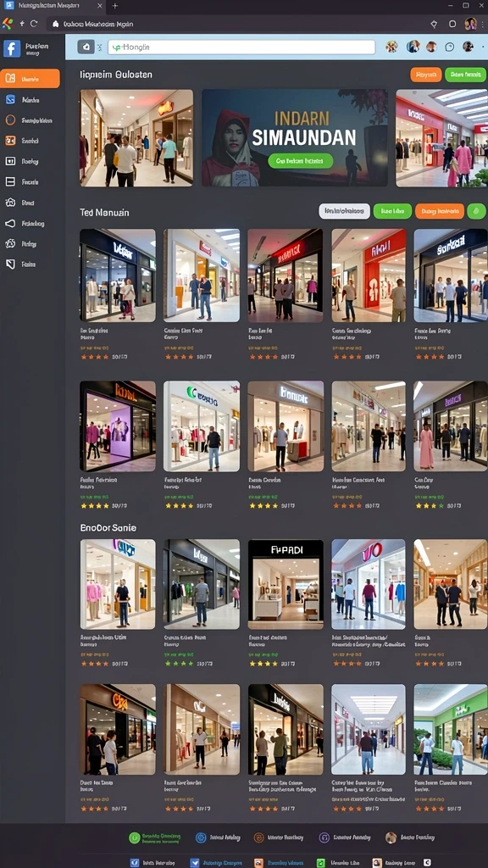Click the Twitter bird icon in bottom bar
Viewport: 488px width, 868px height.
coord(194,862)
